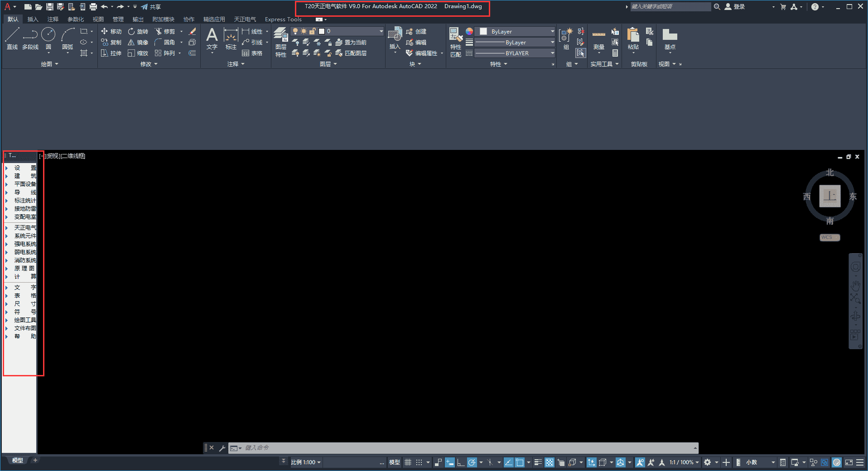Open the BYLAYER linetype dropdown

point(515,53)
